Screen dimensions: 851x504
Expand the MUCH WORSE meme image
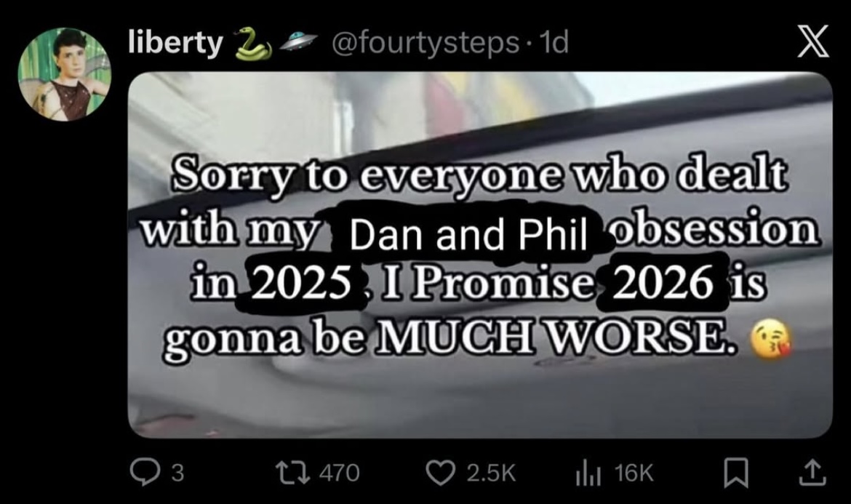(480, 255)
